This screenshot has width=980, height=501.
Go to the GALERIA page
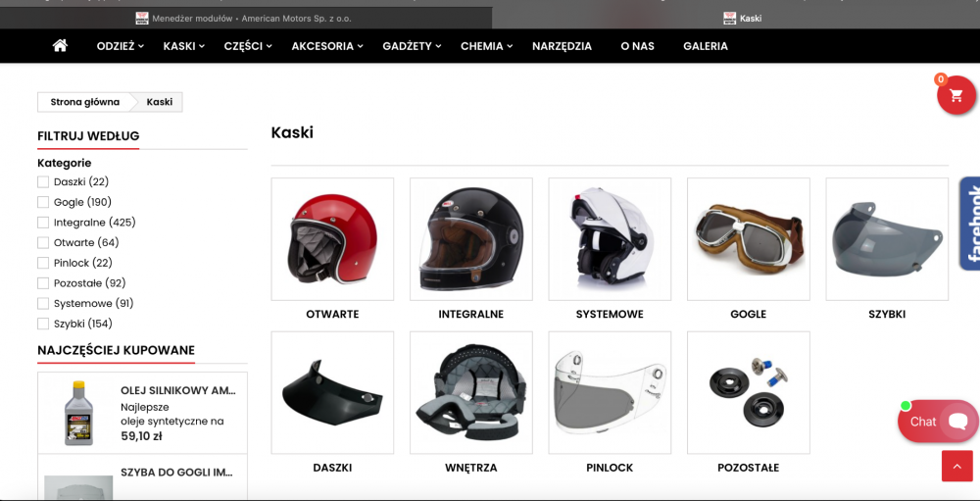706,46
